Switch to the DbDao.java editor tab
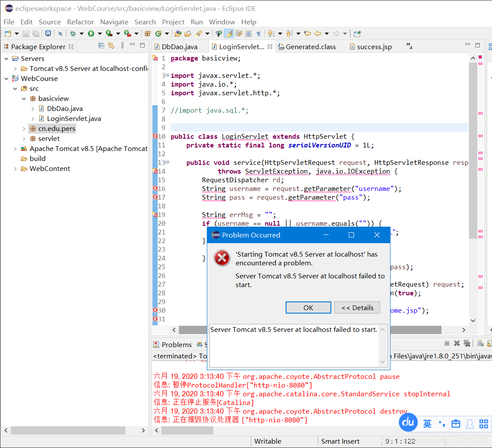492x448 pixels. coord(179,47)
